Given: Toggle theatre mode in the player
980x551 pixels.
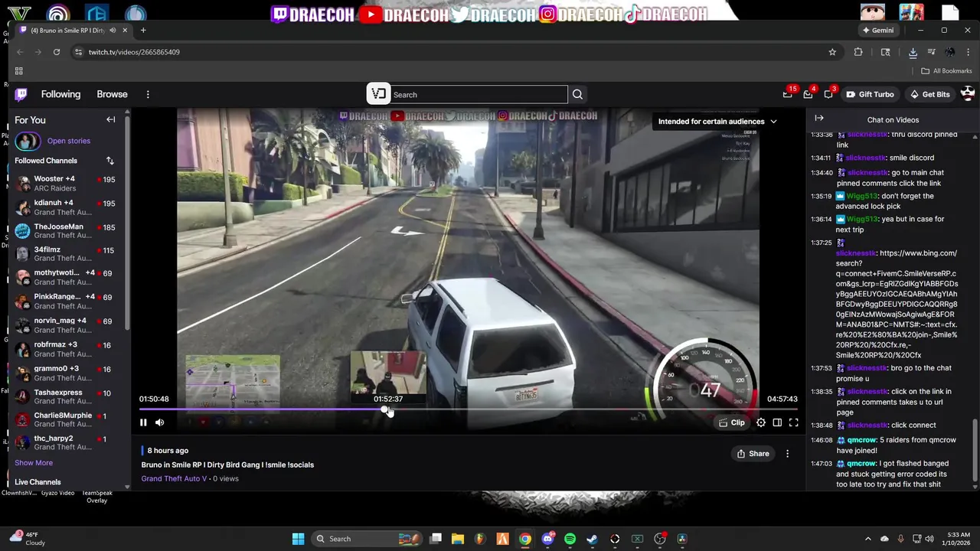Looking at the screenshot, I should click(777, 422).
